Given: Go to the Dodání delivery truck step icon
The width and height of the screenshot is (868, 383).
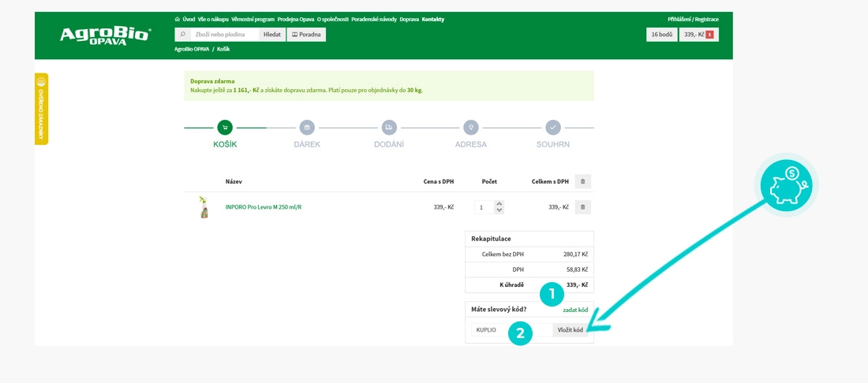Looking at the screenshot, I should click(x=388, y=128).
